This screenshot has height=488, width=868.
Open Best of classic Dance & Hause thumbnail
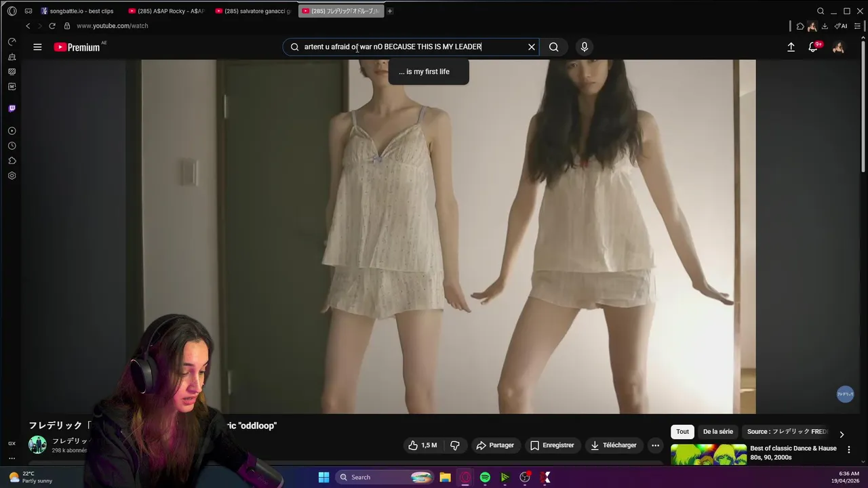tap(709, 455)
